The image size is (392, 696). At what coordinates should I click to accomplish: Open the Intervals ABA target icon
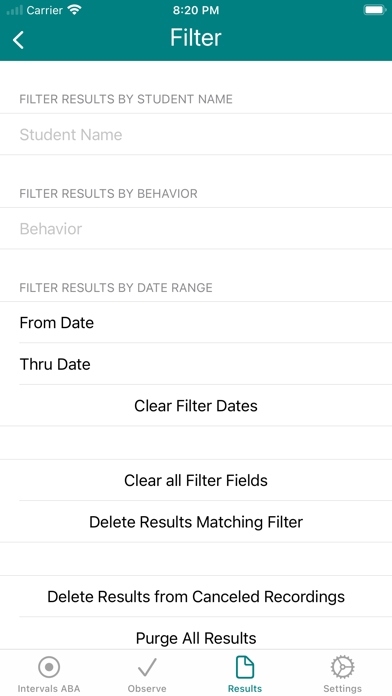click(49, 667)
